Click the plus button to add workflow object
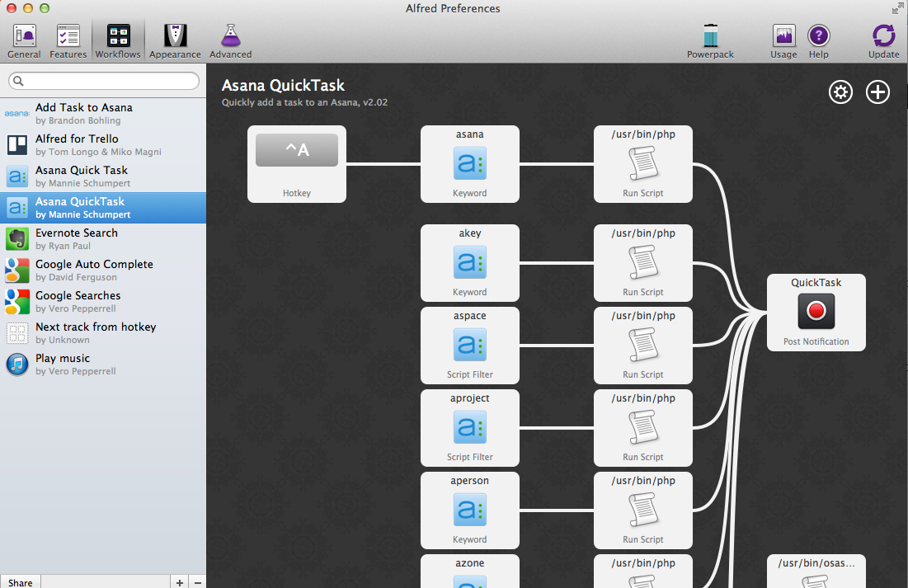Viewport: 908px width, 588px height. 877,92
